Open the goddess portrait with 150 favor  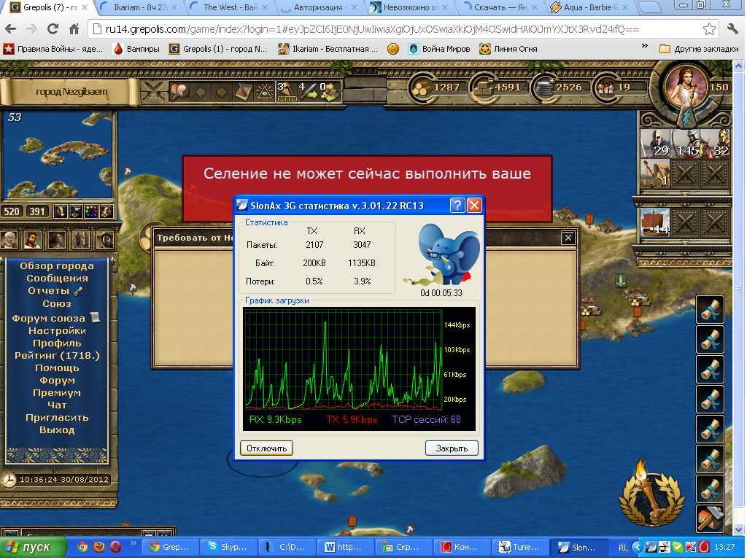(x=686, y=87)
